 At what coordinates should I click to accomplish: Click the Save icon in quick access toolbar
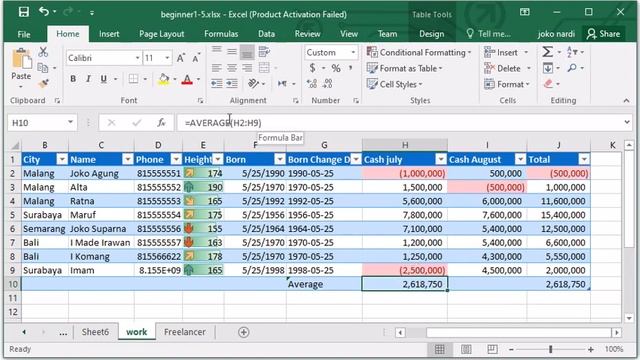tap(24, 12)
